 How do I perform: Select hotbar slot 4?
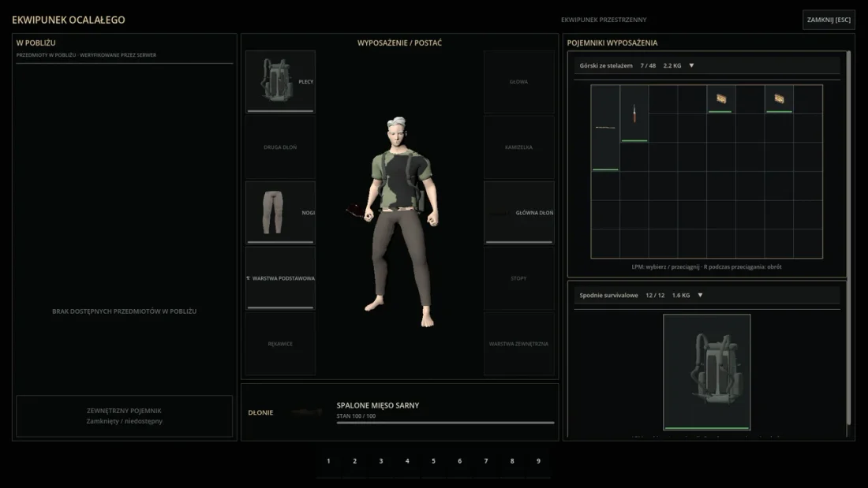tap(407, 461)
